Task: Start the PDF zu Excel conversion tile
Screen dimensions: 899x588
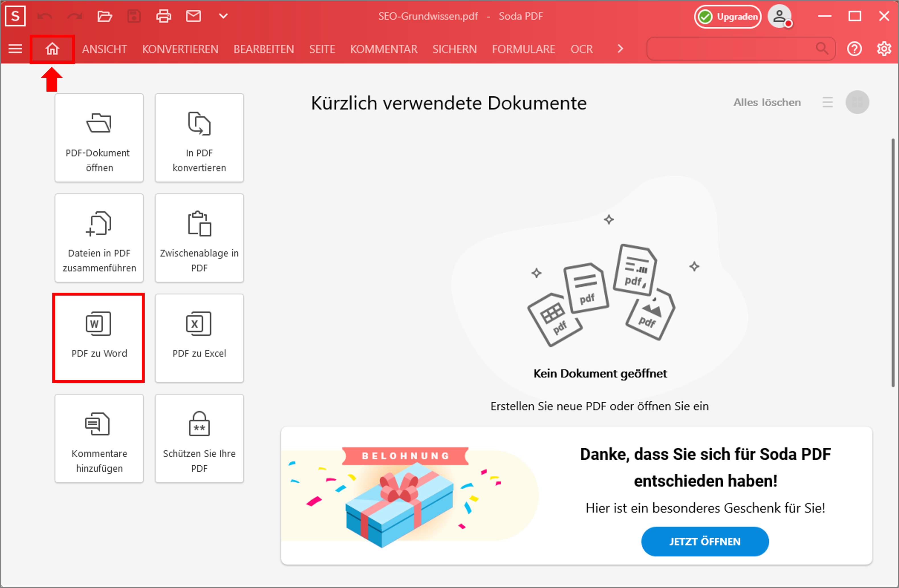Action: [x=199, y=338]
